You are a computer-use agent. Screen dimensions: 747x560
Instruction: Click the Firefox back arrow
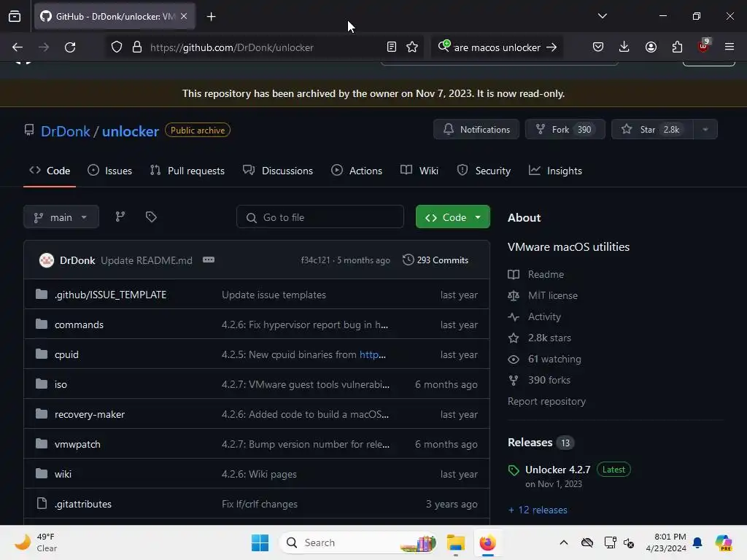point(18,47)
